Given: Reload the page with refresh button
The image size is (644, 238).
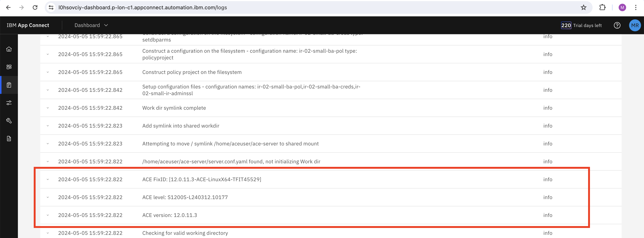Looking at the screenshot, I should (x=35, y=7).
